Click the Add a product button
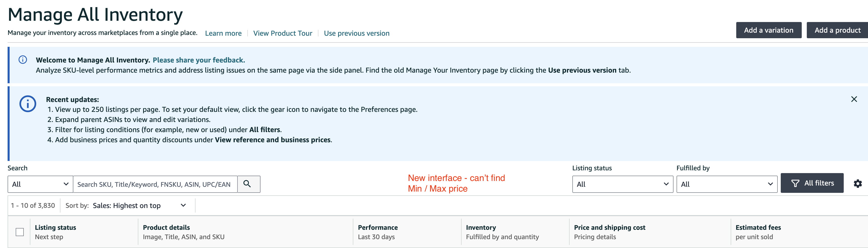The width and height of the screenshot is (868, 248). (x=837, y=30)
